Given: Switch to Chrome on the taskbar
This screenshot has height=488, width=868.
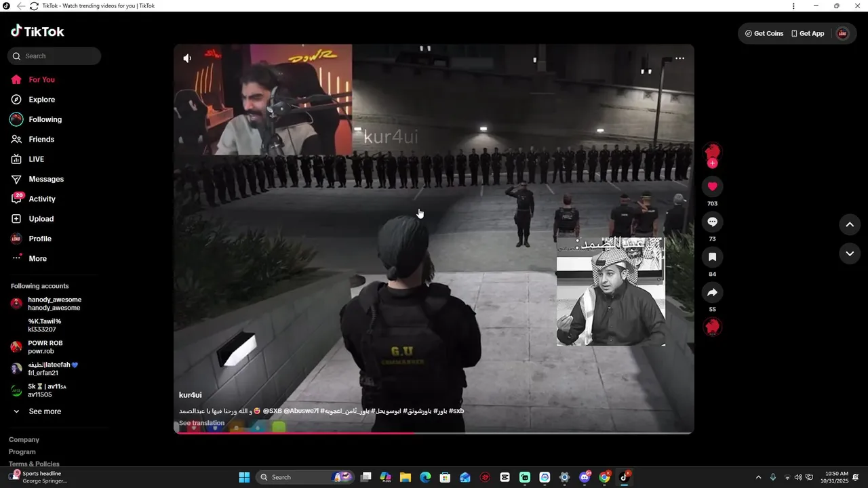Looking at the screenshot, I should tap(604, 477).
